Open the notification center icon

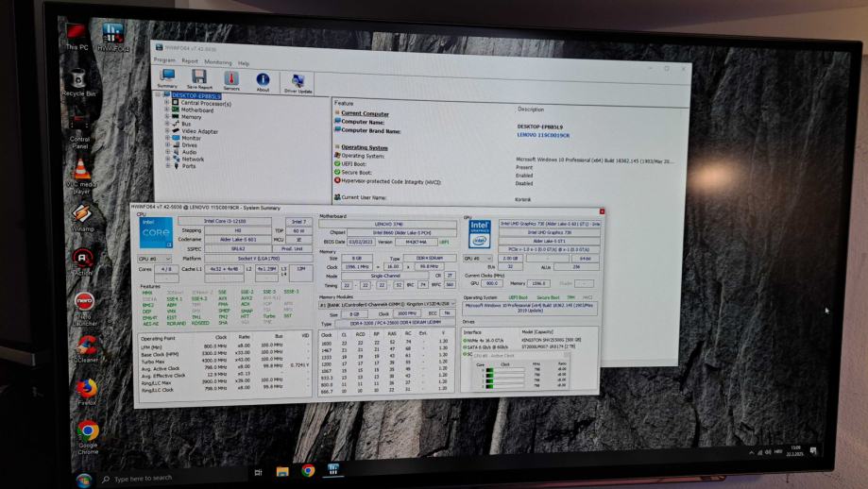(812, 451)
